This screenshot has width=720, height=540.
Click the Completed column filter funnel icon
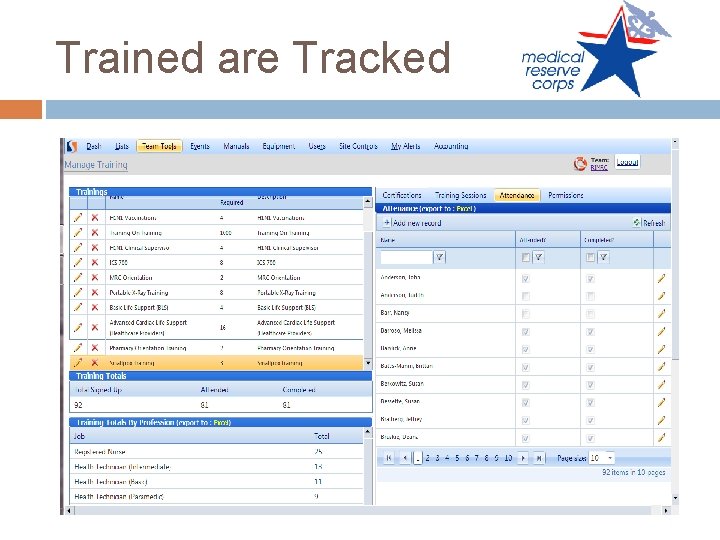604,257
